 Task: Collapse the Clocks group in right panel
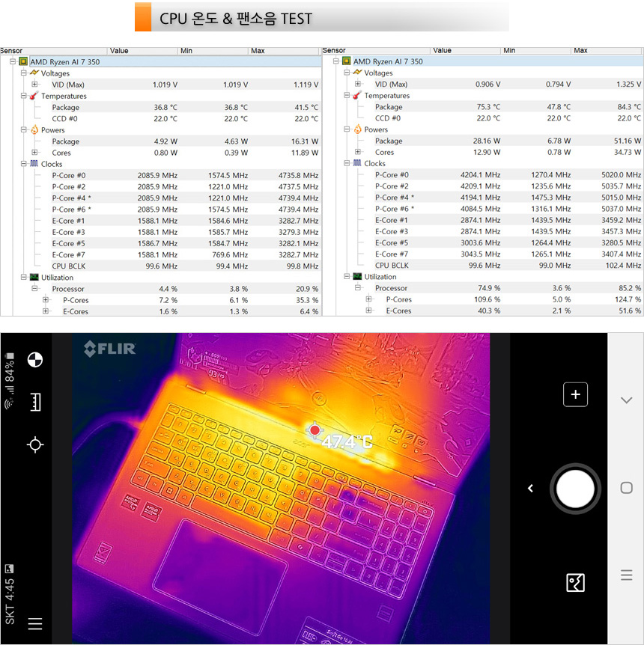point(347,163)
